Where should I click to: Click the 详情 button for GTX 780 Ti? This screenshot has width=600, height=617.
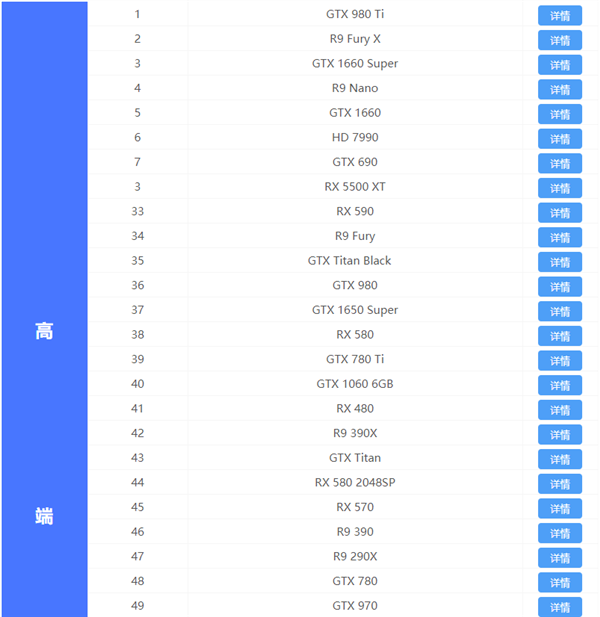(x=560, y=360)
